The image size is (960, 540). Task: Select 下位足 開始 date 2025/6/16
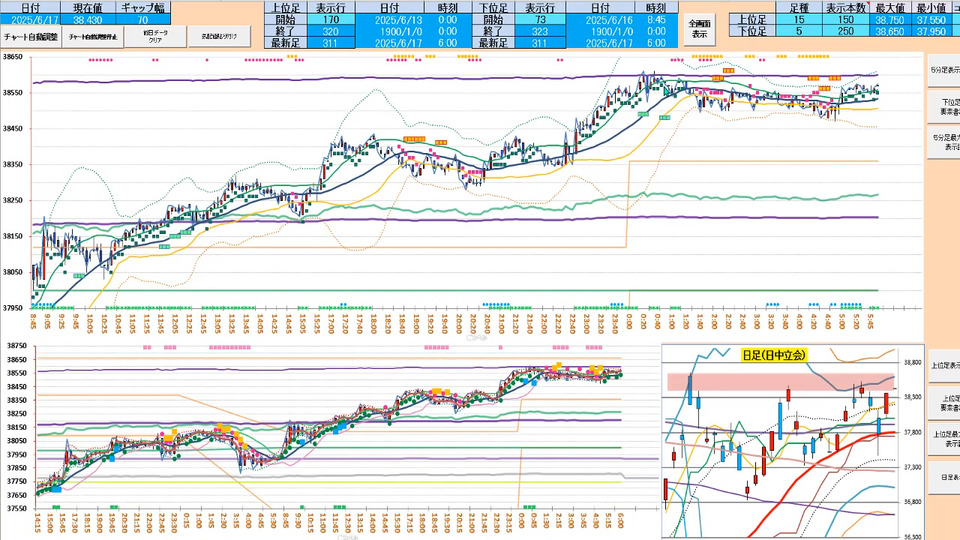[599, 20]
